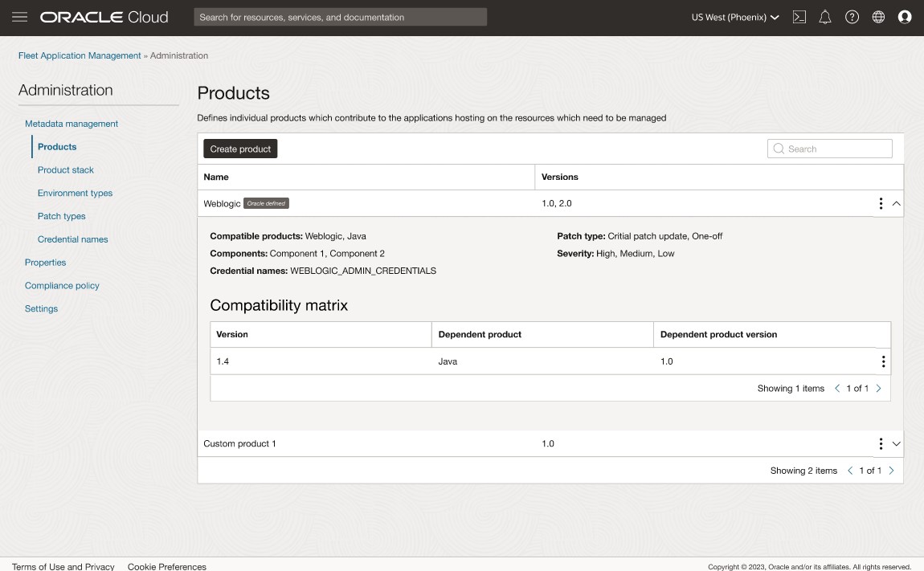Image resolution: width=924 pixels, height=571 pixels.
Task: Open the notifications bell
Action: pos(825,17)
